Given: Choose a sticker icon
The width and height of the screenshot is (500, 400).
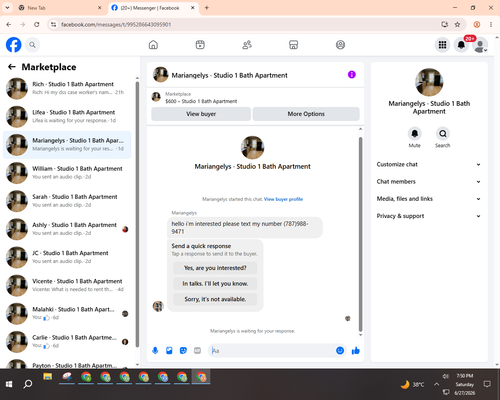Looking at the screenshot, I should click(x=183, y=351).
